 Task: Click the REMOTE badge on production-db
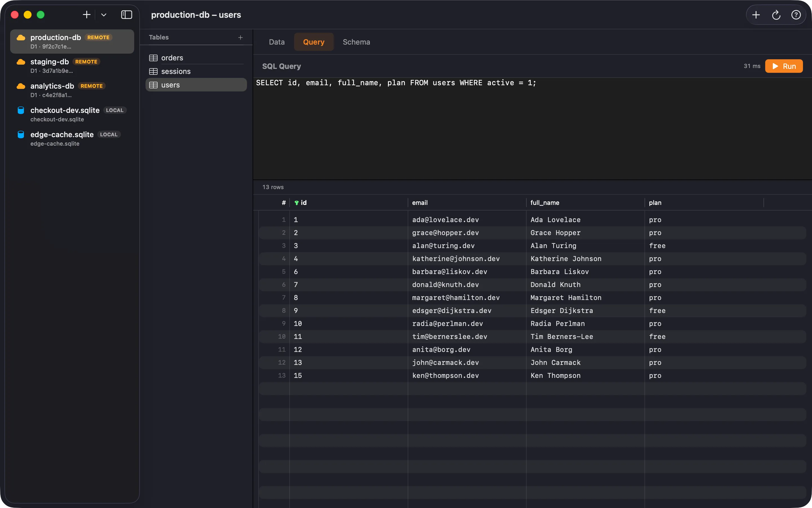click(98, 37)
